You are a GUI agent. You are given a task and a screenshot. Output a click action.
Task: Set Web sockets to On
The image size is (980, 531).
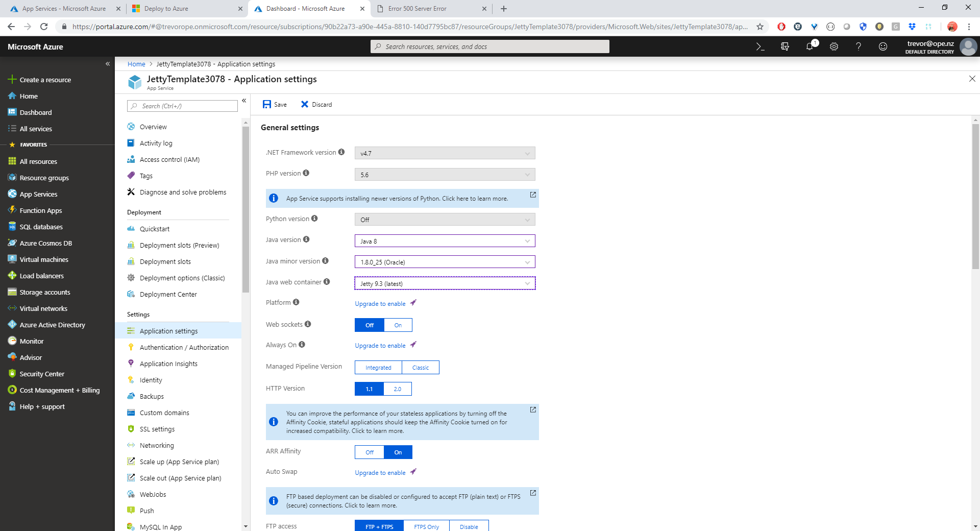click(x=398, y=325)
